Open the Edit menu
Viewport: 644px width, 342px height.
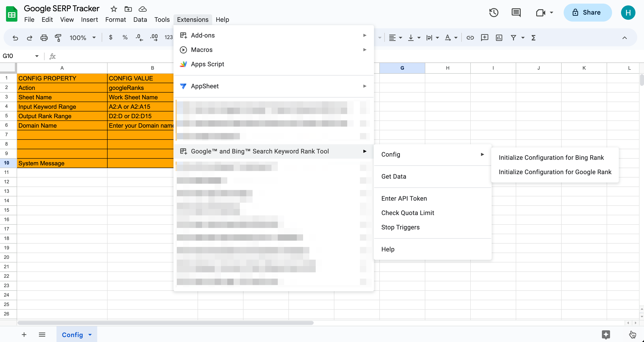coord(47,20)
